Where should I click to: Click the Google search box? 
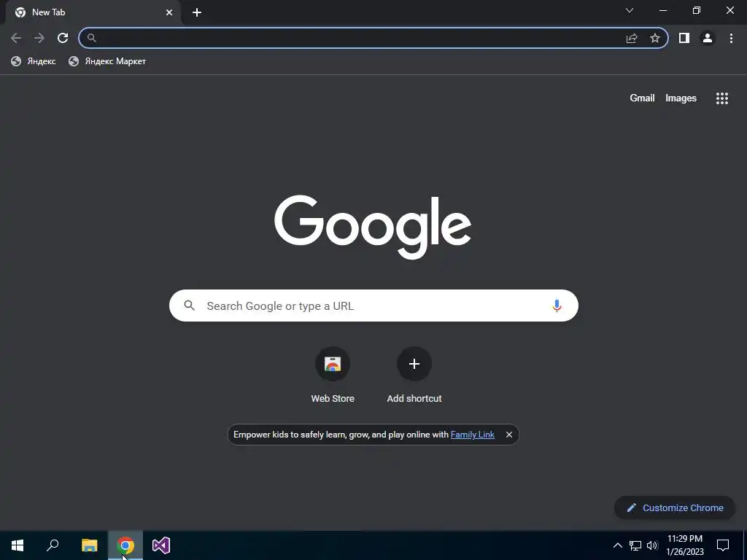coord(373,306)
